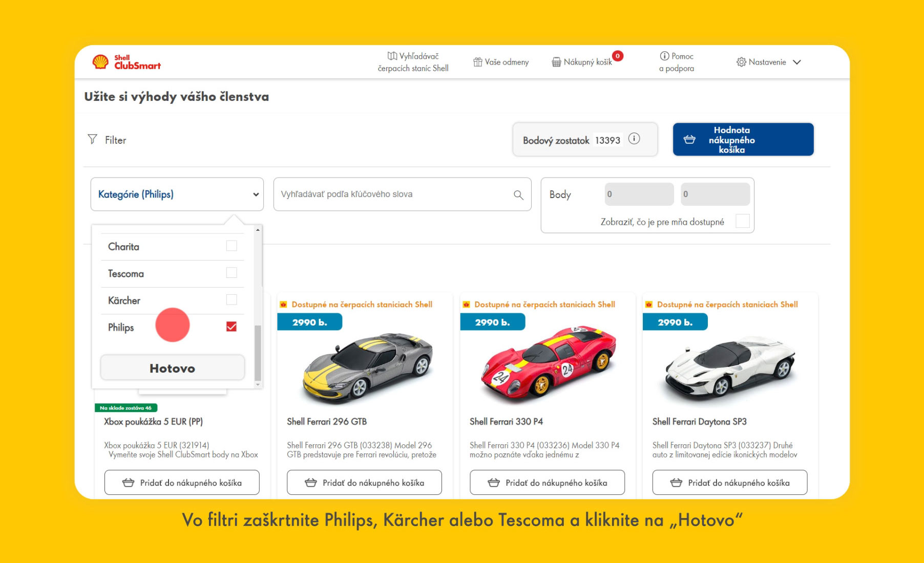924x563 pixels.
Task: Add Xbox poukážka 5 EUR to cart
Action: pos(182,483)
